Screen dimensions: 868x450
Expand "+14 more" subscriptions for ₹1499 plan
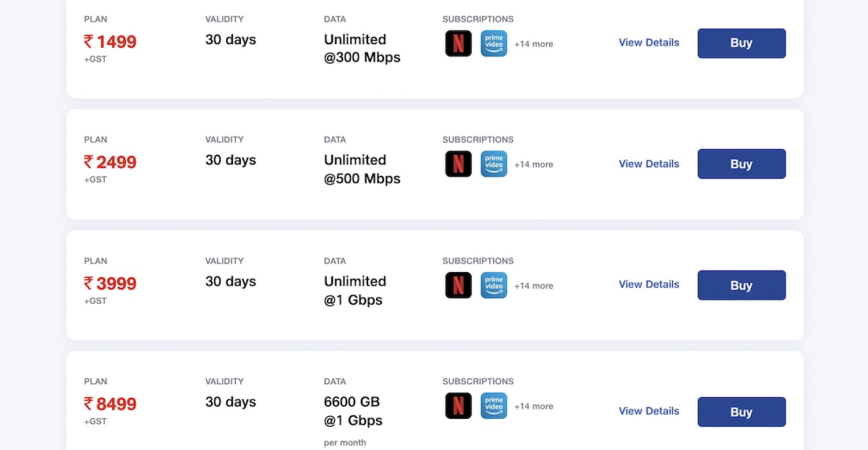(x=534, y=44)
